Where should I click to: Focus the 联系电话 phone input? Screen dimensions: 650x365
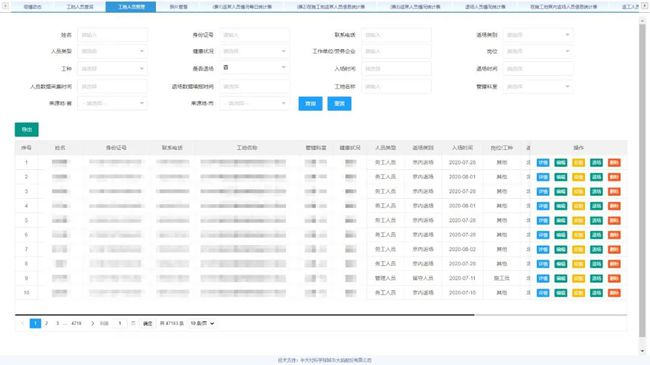pos(396,35)
